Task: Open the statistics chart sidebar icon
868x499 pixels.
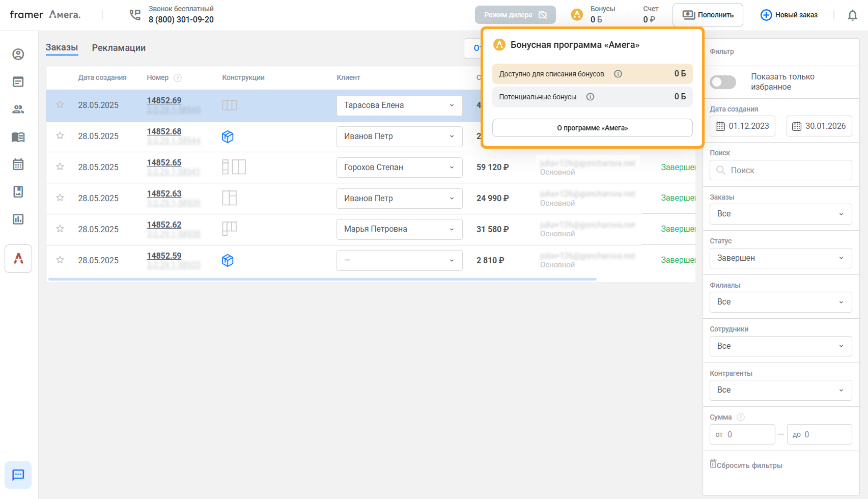Action: (18, 219)
